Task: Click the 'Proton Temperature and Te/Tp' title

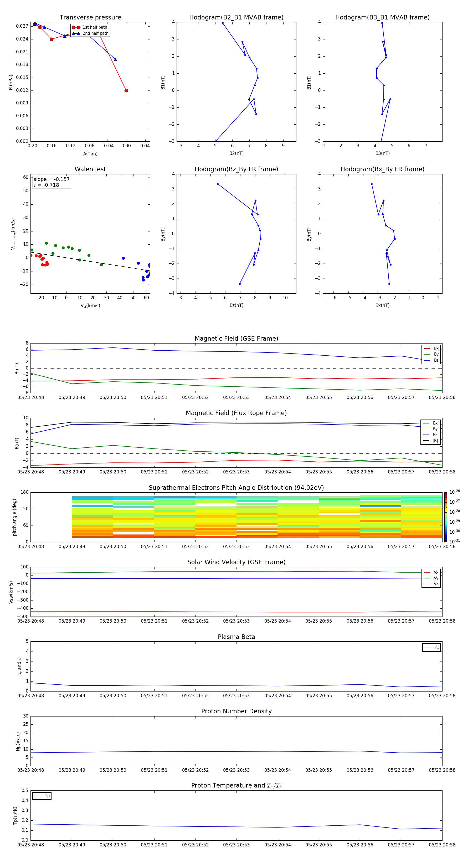Action: (236, 786)
